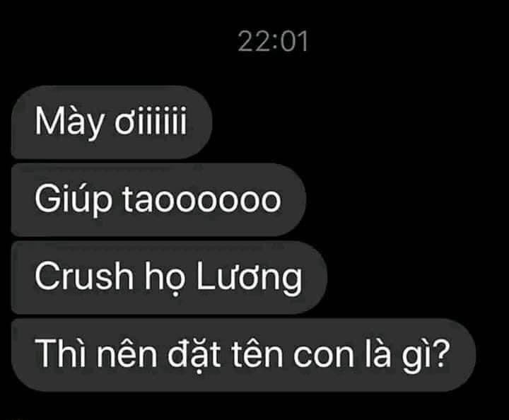This screenshot has width=509, height=420.
Task: Tap the "Thì nên đặt tên con là gì?" message
Action: point(244,355)
